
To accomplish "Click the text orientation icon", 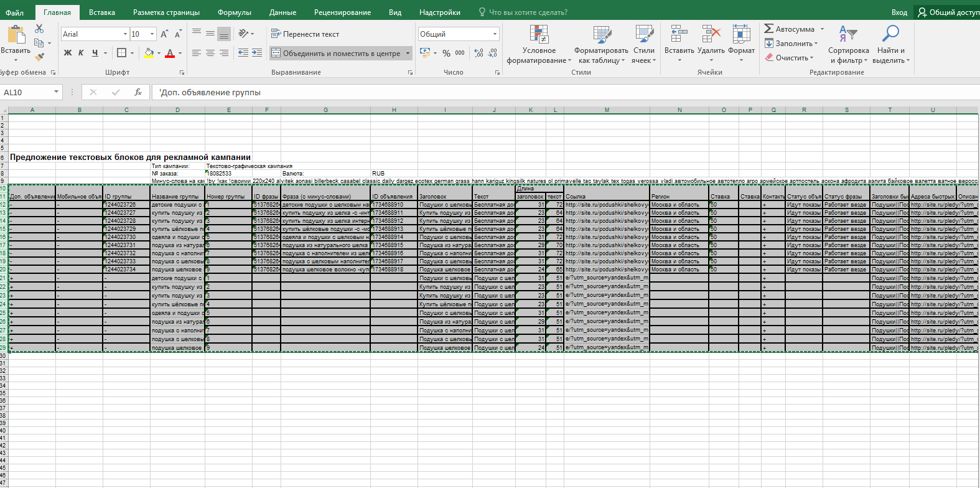I will (x=244, y=34).
